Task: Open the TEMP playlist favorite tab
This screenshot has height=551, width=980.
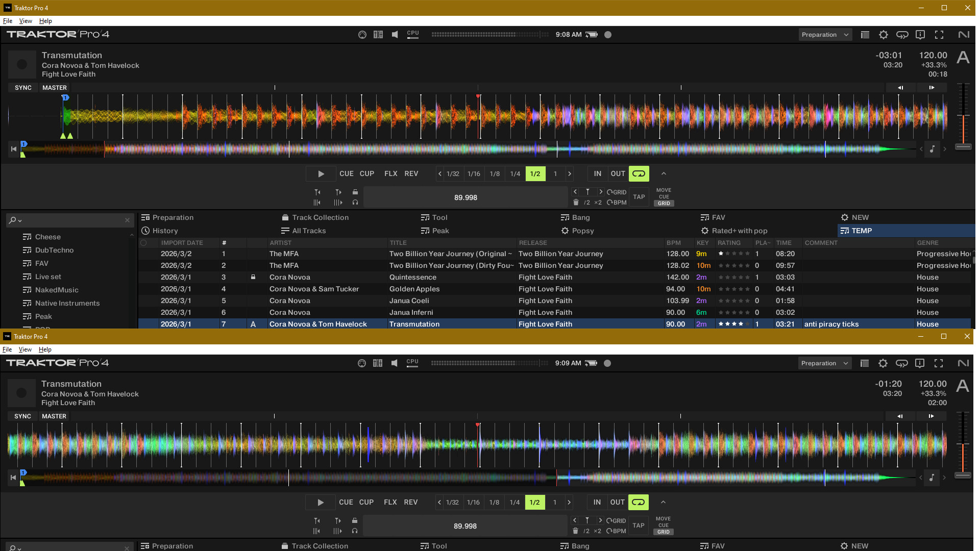Action: point(862,231)
